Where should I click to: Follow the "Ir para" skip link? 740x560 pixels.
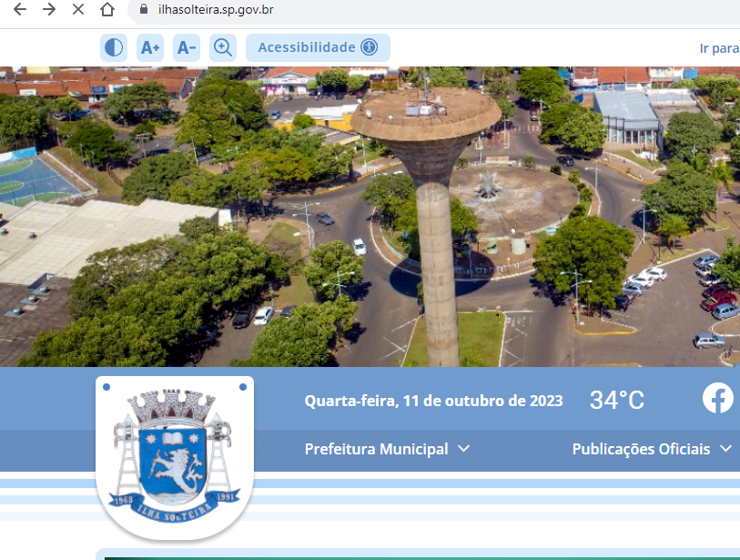tap(718, 48)
